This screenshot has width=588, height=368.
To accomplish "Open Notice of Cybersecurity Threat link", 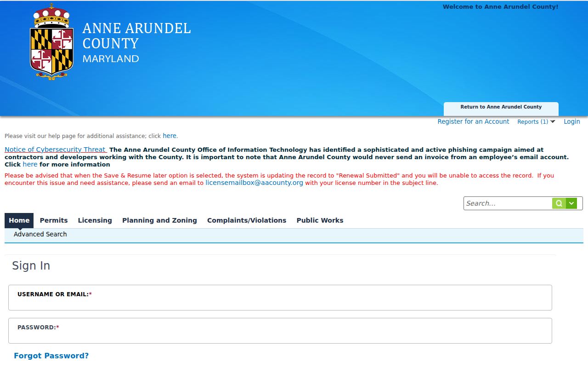I will pyautogui.click(x=55, y=149).
